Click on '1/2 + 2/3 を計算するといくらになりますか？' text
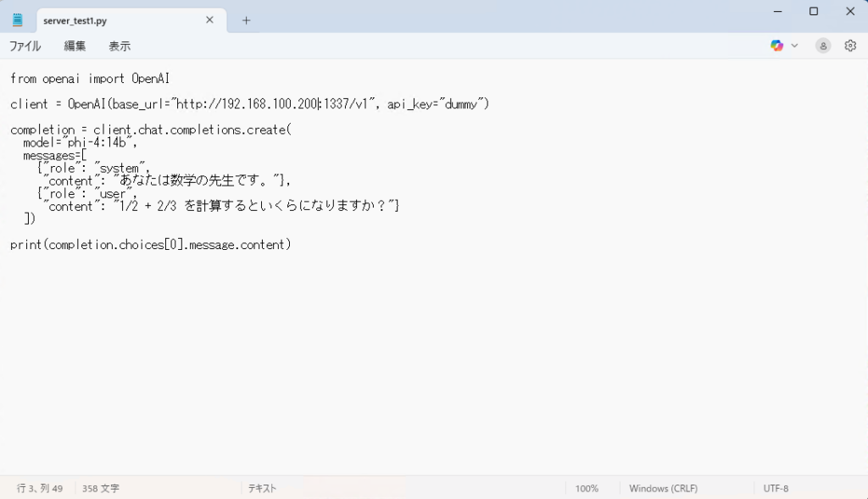 coord(255,207)
